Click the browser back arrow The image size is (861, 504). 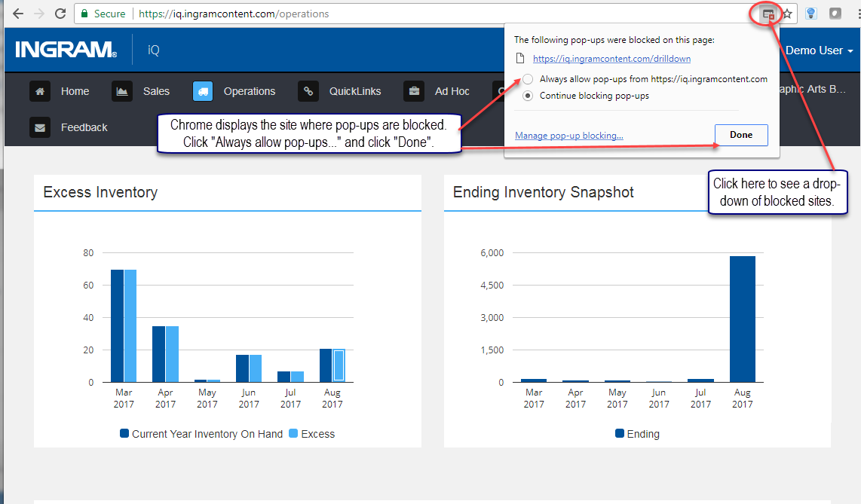point(17,13)
